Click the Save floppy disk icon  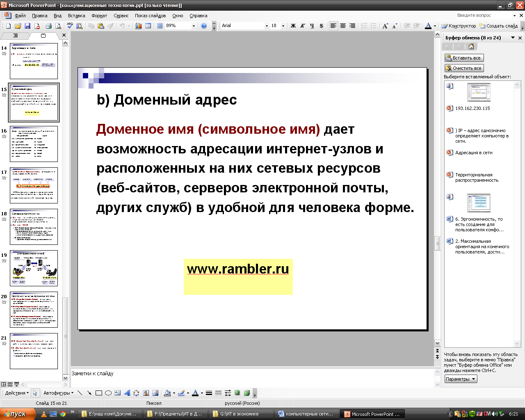(27, 26)
